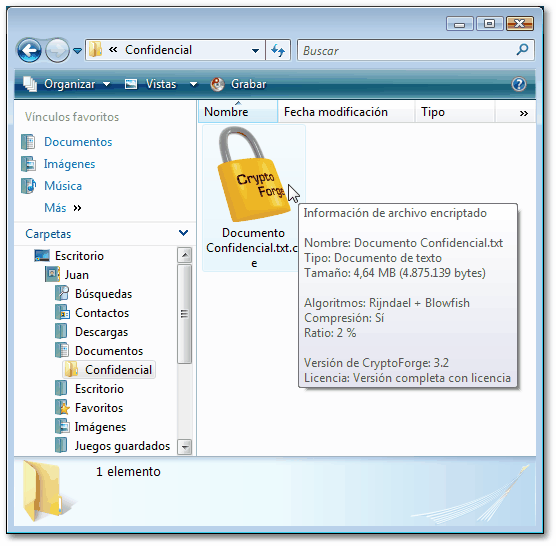Maximize the Explorer window
Screen dimensions: 556x546
pos(489,24)
